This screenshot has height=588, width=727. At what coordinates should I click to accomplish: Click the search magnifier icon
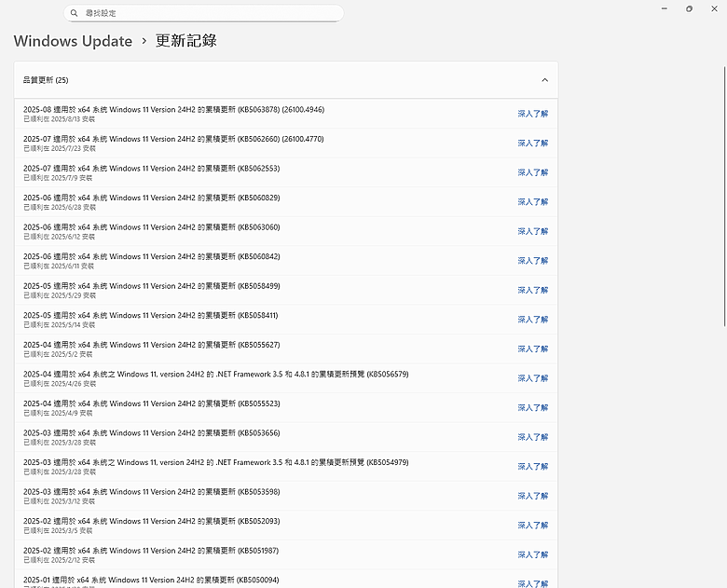[74, 13]
